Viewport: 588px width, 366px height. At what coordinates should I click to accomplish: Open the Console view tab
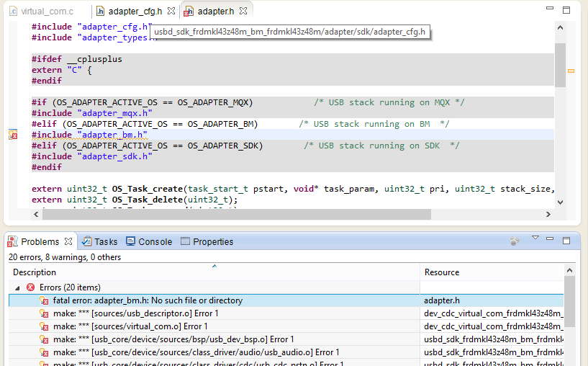(149, 242)
